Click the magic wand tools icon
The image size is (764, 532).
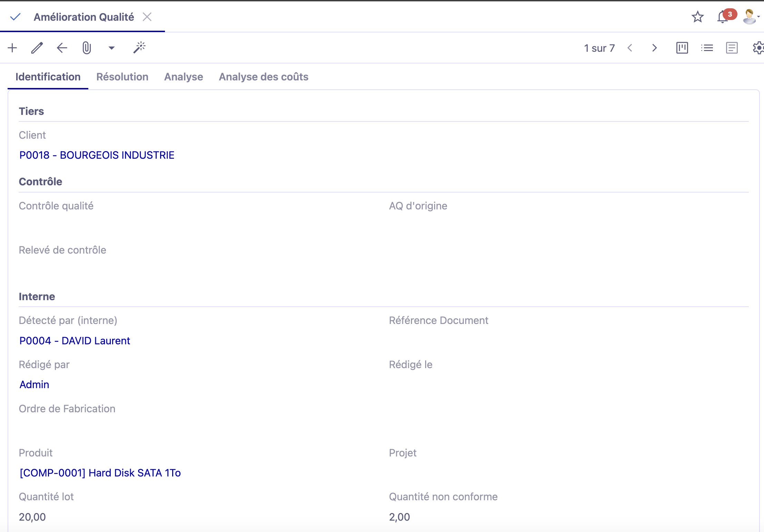coord(139,48)
